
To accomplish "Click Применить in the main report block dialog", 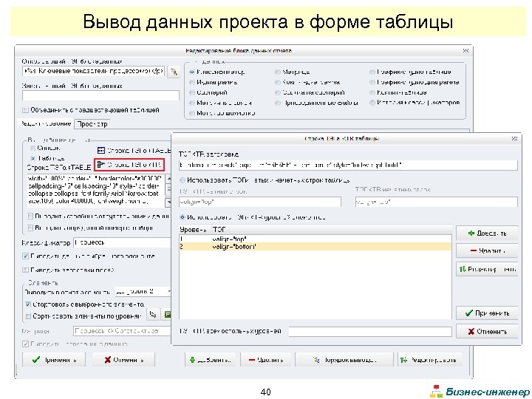I will click(54, 360).
